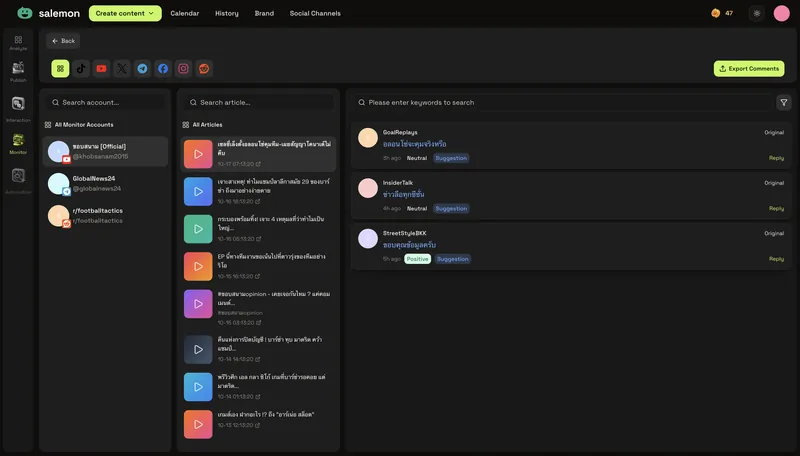Viewport: 800px width, 456px height.
Task: Filter by TikTok platform icon
Action: pos(81,68)
